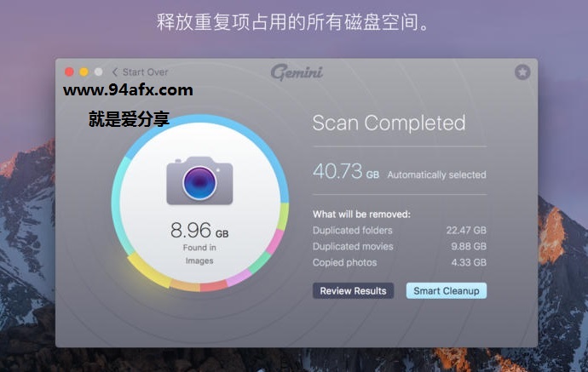Click the Copied photos row
588x372 pixels.
[x=400, y=262]
